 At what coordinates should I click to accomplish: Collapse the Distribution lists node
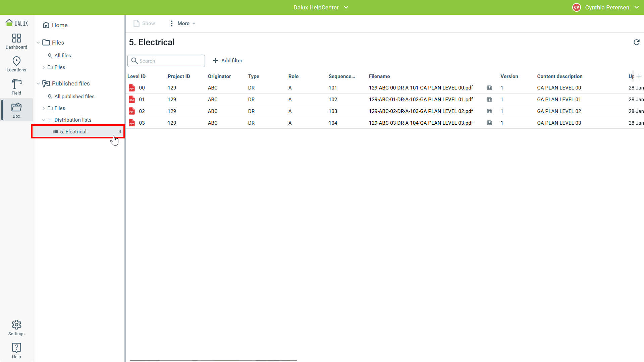tap(44, 120)
